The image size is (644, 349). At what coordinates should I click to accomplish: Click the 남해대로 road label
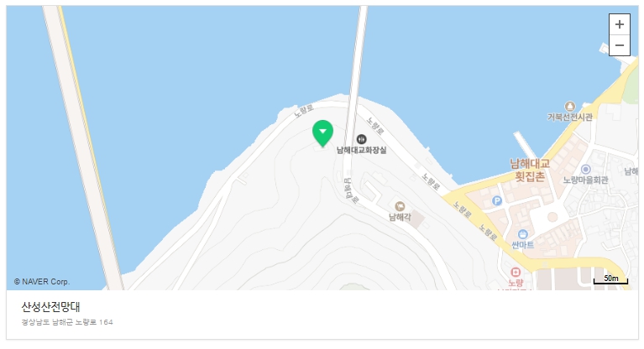coord(351,190)
